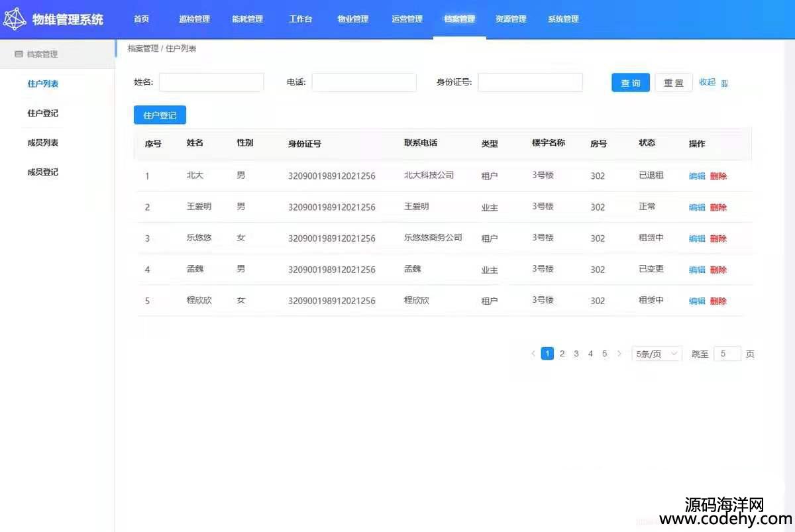Click 档案管理 in the breadcrumb
795x532 pixels.
click(143, 48)
